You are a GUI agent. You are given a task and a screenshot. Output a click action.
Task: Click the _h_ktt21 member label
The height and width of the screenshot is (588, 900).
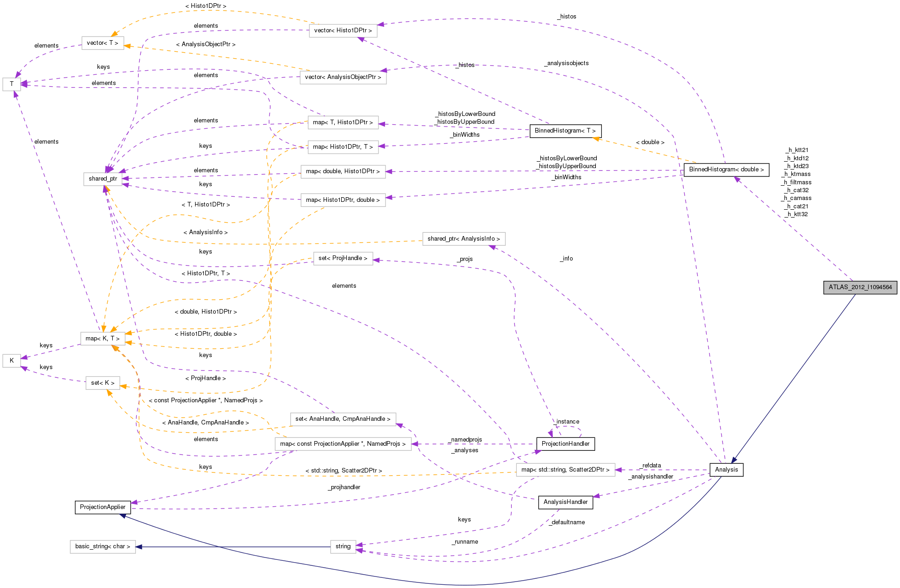[797, 150]
